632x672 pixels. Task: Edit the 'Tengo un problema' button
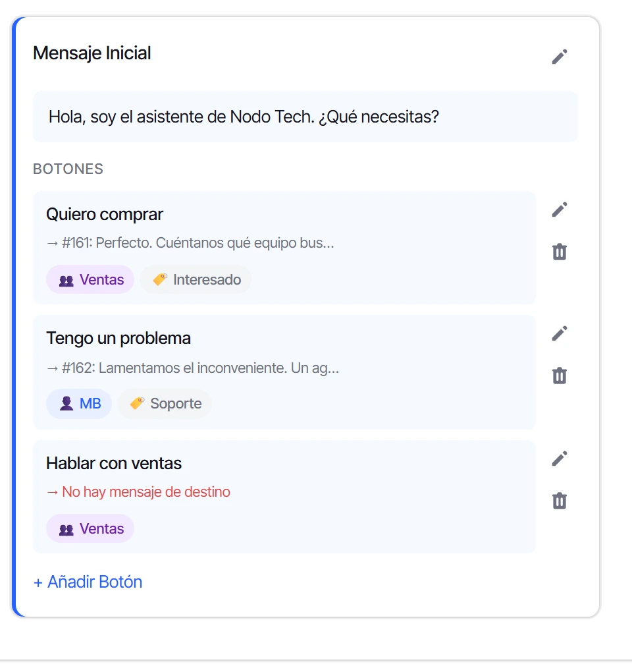(x=559, y=333)
